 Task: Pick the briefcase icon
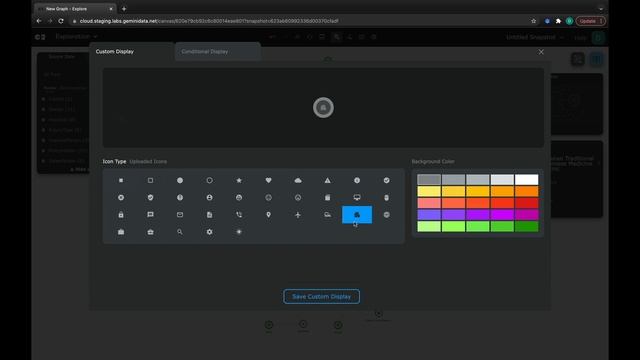121,232
